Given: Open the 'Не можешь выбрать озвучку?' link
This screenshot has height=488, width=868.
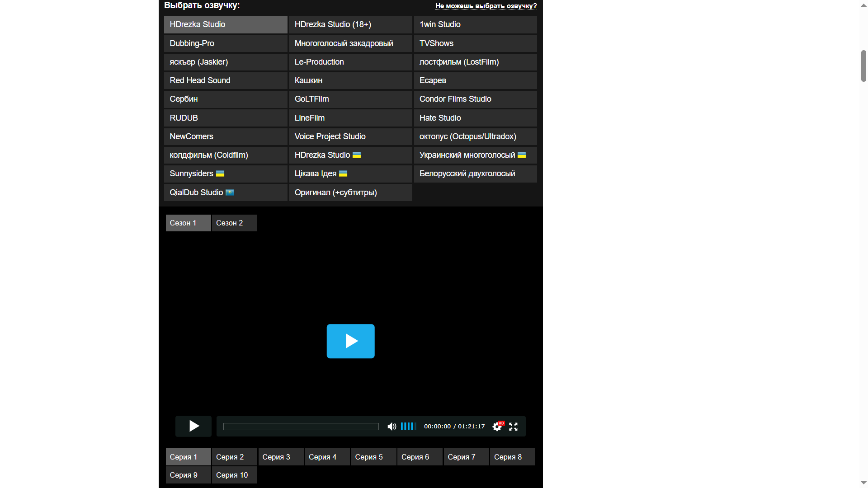Looking at the screenshot, I should click(486, 6).
